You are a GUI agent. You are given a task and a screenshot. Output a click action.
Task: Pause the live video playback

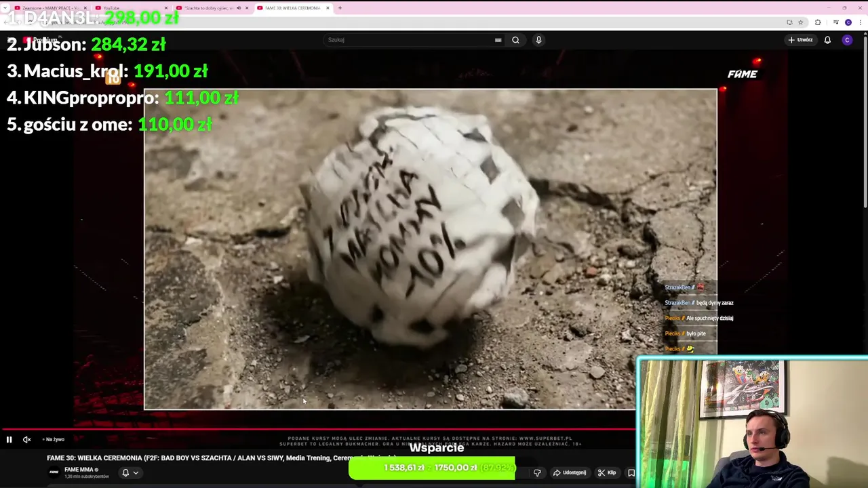9,439
